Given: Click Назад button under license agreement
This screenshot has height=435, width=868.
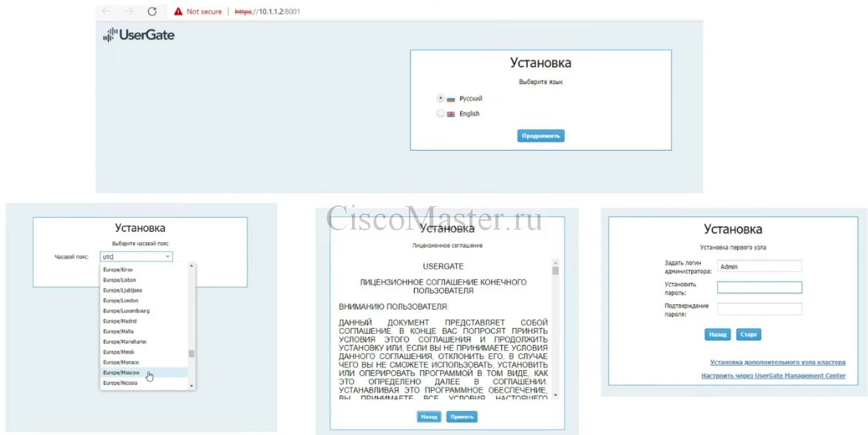Looking at the screenshot, I should [429, 417].
